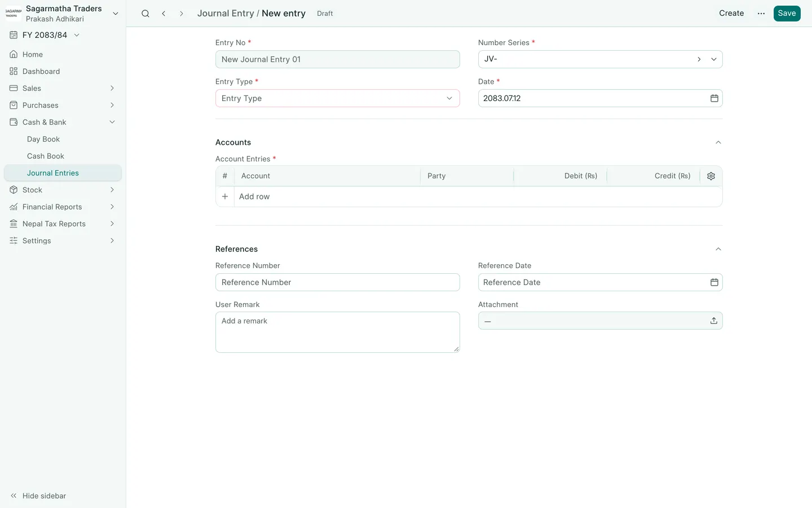Focus the Reference Number input field
The width and height of the screenshot is (812, 508).
click(x=337, y=282)
